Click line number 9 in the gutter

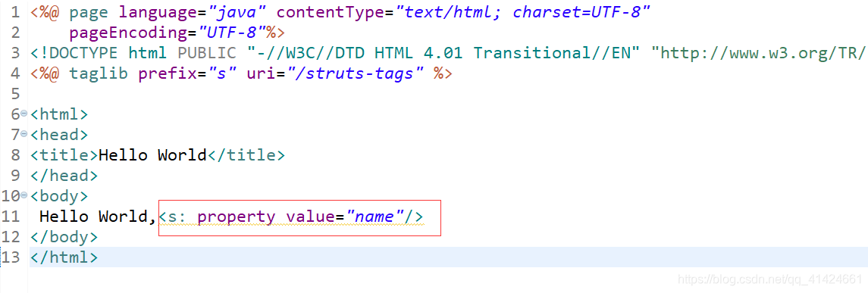pos(14,175)
